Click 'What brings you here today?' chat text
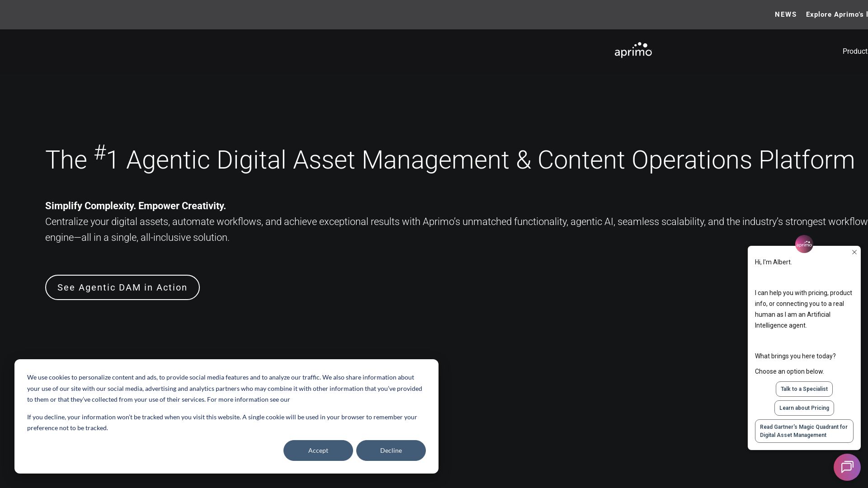Screen dimensions: 868x488 [795, 356]
